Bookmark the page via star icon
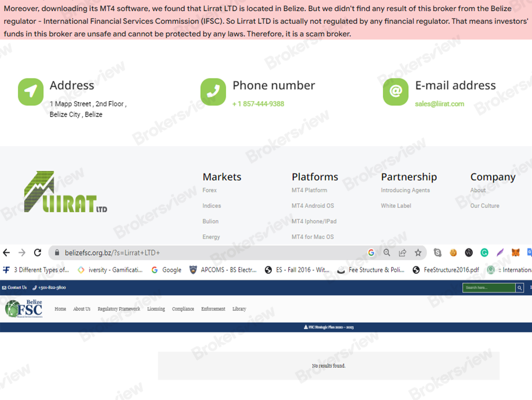Viewport: 532px width, 400px height. pyautogui.click(x=418, y=252)
